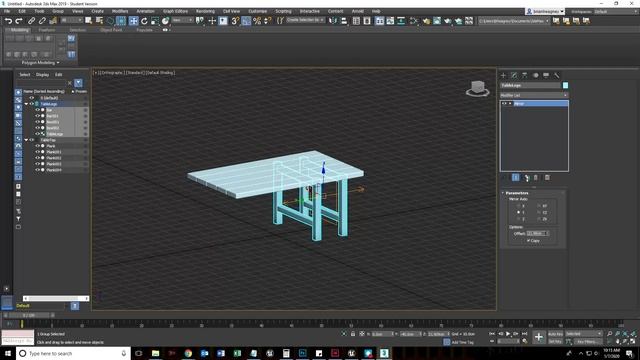The height and width of the screenshot is (360, 640).
Task: Open the project path dropdown in toolbar
Action: point(514,21)
